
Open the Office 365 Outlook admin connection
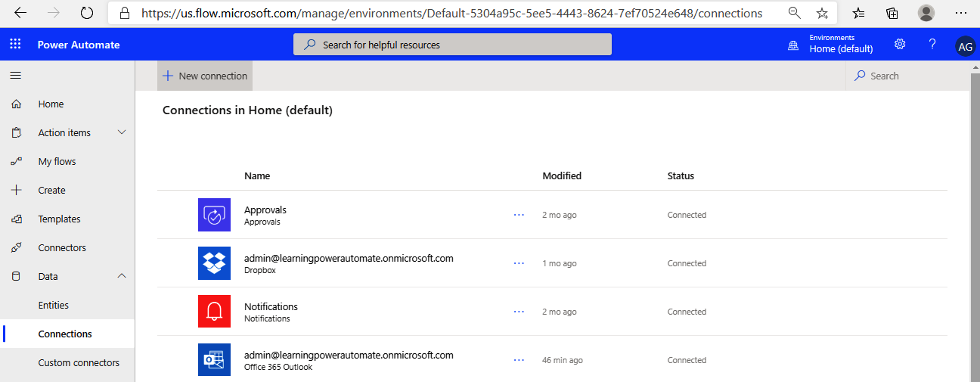point(349,355)
